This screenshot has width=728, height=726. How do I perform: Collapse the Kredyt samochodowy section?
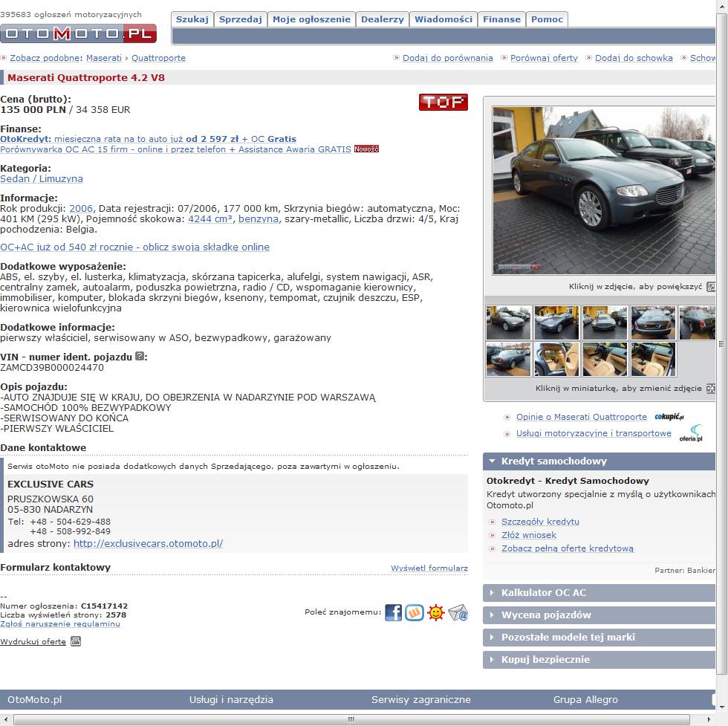point(599,461)
